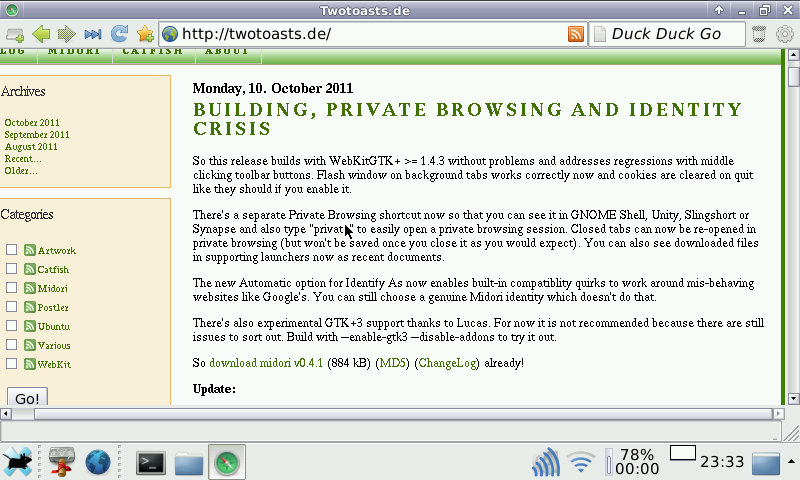The width and height of the screenshot is (800, 480).
Task: Select the About navigation tab
Action: click(x=227, y=51)
